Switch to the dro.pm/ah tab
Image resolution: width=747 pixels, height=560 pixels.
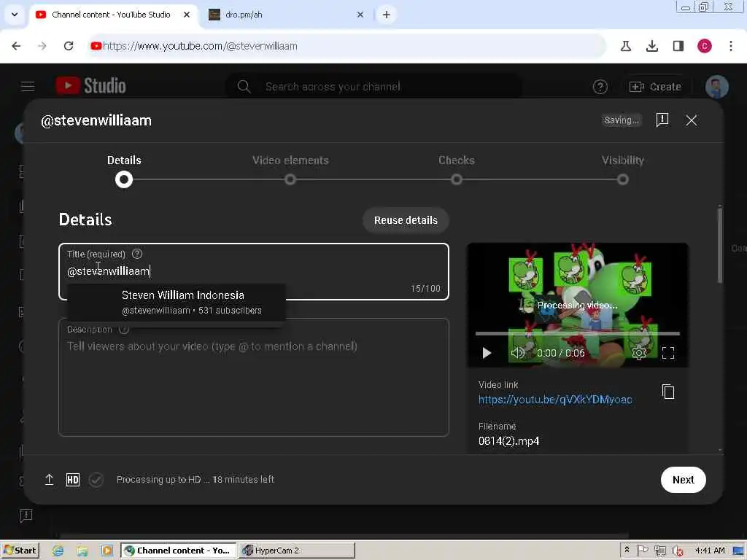click(284, 15)
